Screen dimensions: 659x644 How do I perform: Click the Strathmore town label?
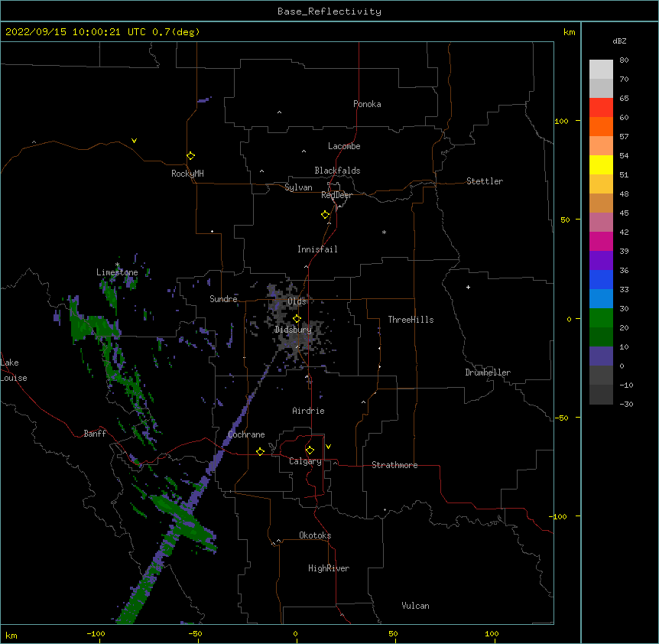click(x=394, y=465)
